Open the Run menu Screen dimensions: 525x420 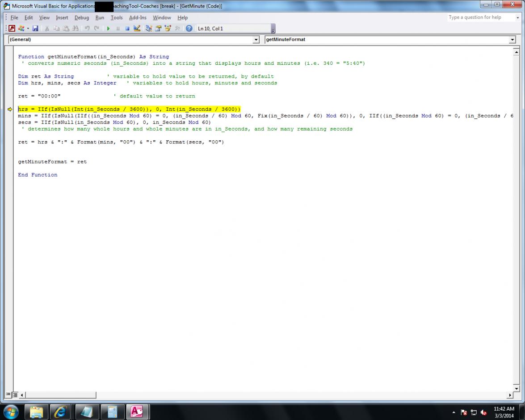point(100,17)
